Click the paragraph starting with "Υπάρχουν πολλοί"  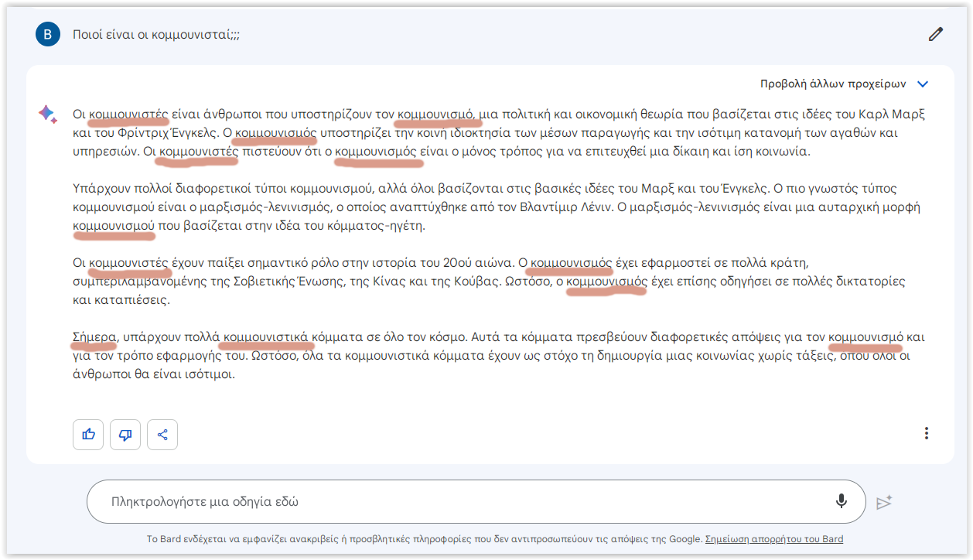(x=495, y=207)
